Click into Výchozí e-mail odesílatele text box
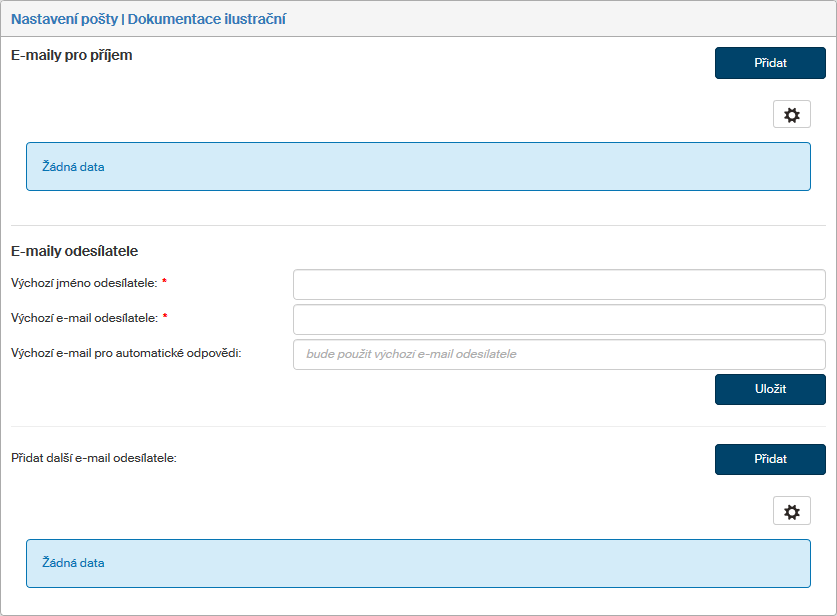This screenshot has height=616, width=837. pos(558,320)
